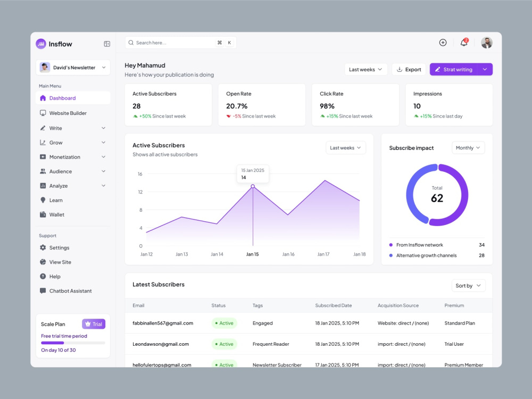Open the Monthly dropdown in Subscribe impact
Image resolution: width=532 pixels, height=399 pixels.
click(468, 148)
